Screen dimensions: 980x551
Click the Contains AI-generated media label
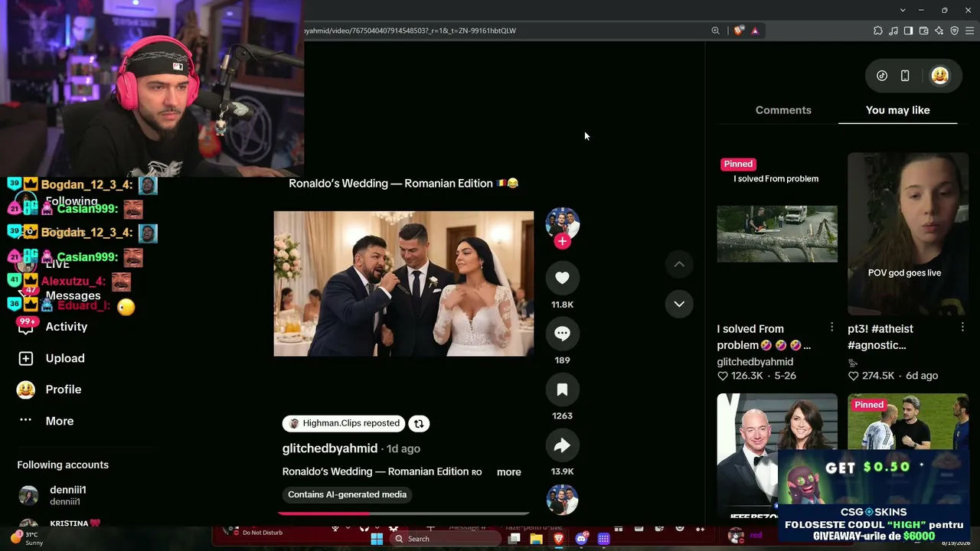pyautogui.click(x=347, y=494)
